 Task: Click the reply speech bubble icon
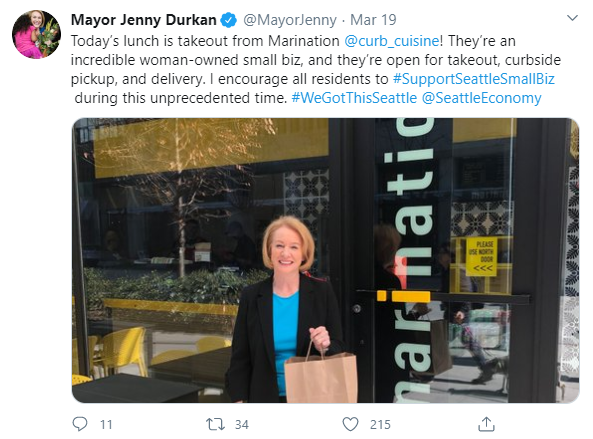point(80,424)
